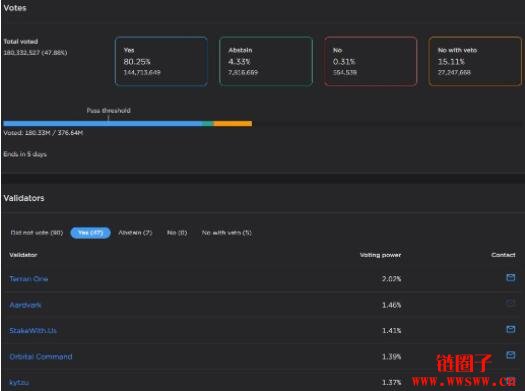The image size is (525, 391).
Task: Click the Abstain 4.33% vote card
Action: [266, 61]
